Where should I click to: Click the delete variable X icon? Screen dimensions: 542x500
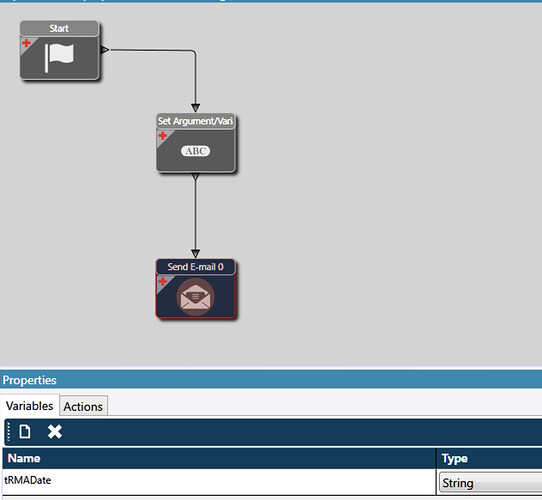pyautogui.click(x=55, y=432)
